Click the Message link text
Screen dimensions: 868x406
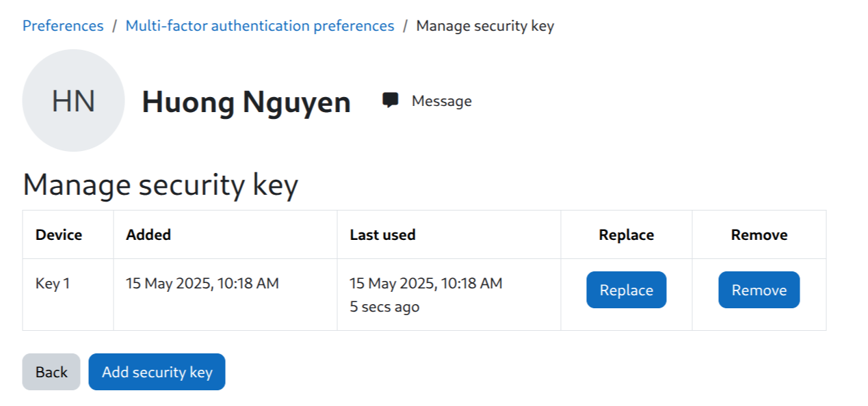tap(442, 101)
